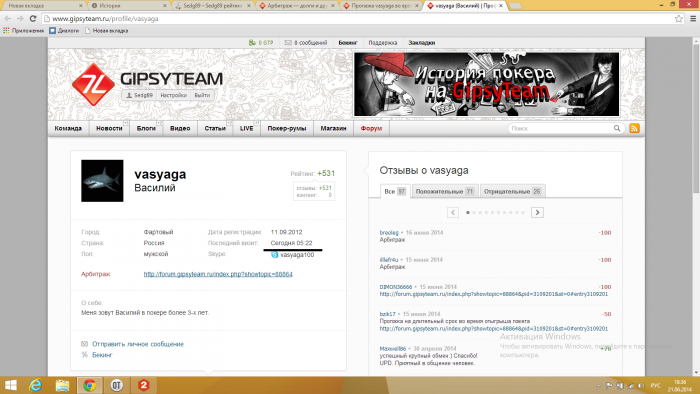This screenshot has width=700, height=394.
Task: Click the Skype icon beside vasyaga100
Action: point(275,254)
